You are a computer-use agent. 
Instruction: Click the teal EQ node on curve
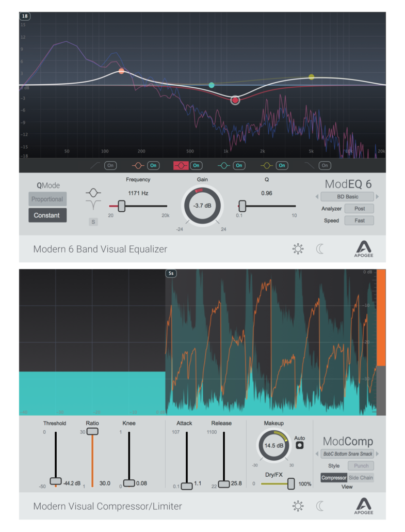coord(212,85)
